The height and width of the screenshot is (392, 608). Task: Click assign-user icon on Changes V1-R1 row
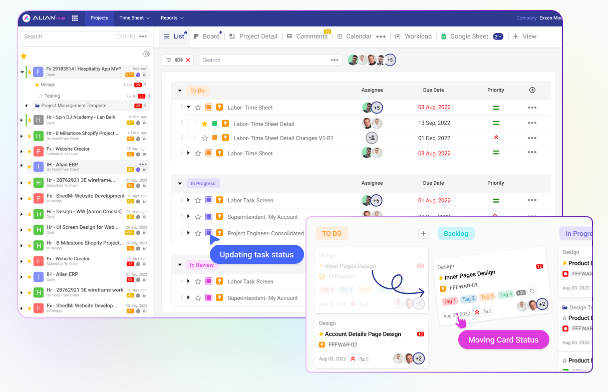pos(372,138)
